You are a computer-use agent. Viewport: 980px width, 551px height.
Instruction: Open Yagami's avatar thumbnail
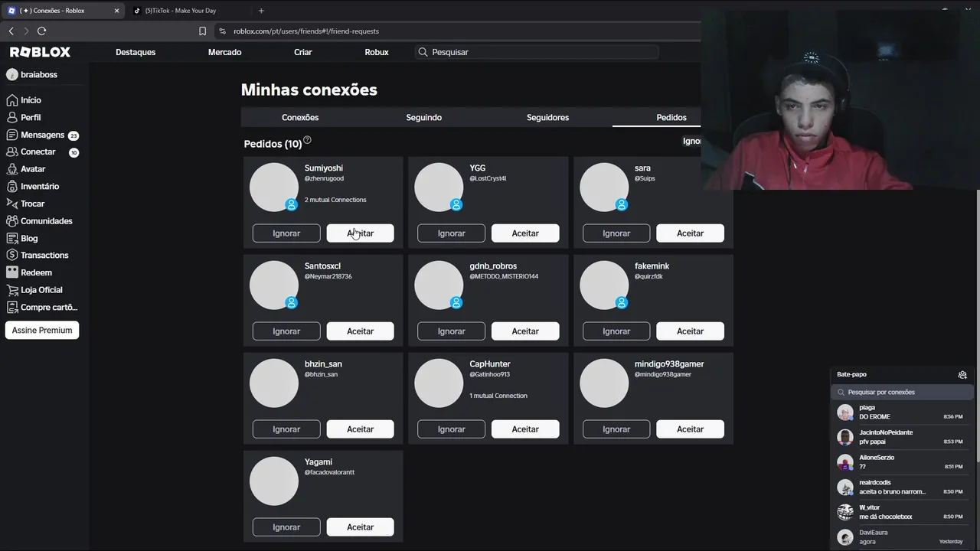[274, 481]
